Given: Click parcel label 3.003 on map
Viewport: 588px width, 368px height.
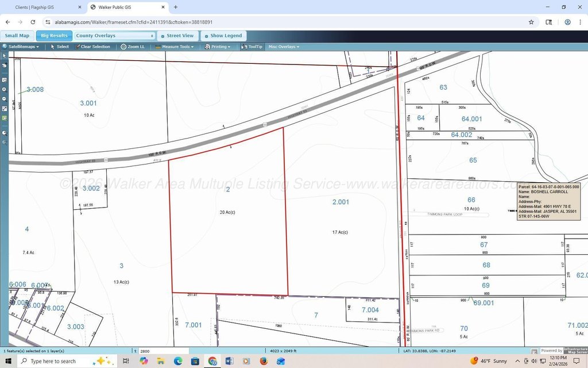Looking at the screenshot, I should pyautogui.click(x=75, y=327).
